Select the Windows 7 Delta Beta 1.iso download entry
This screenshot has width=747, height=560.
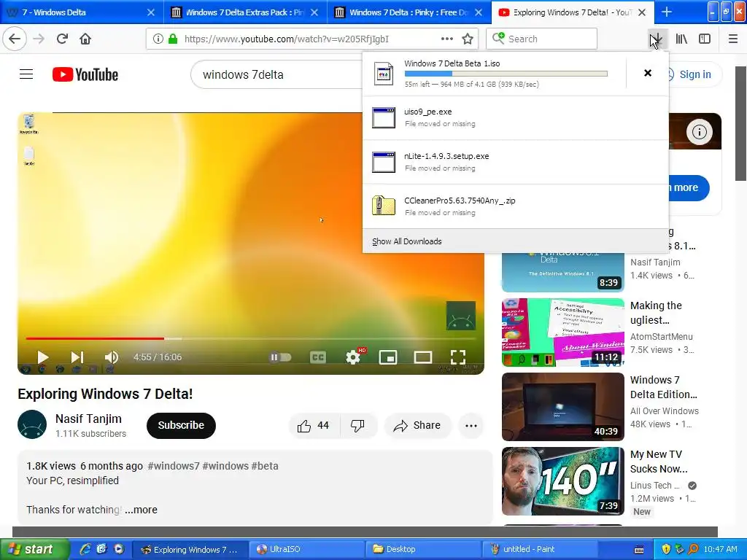[x=494, y=74]
